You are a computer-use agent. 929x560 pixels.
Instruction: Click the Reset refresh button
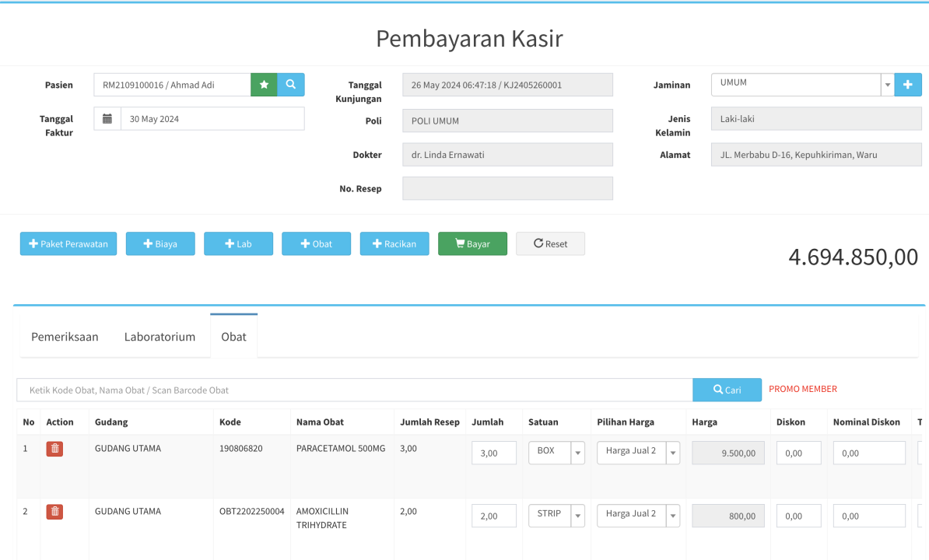(550, 244)
